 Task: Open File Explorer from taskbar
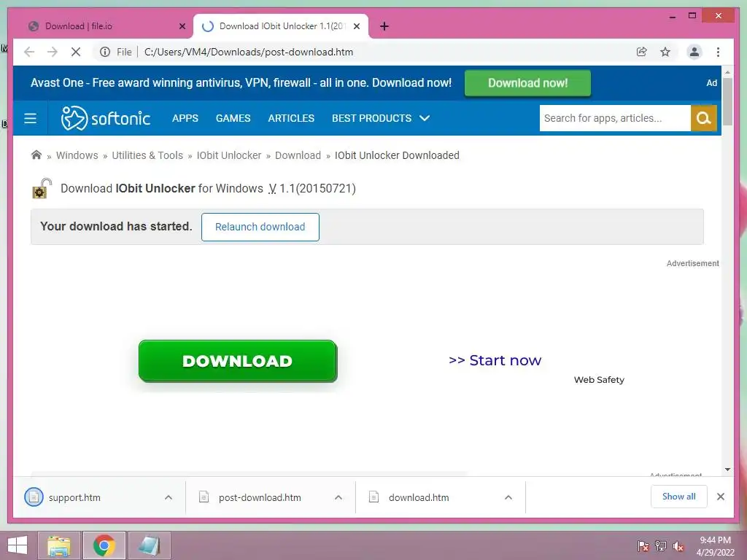[59, 545]
